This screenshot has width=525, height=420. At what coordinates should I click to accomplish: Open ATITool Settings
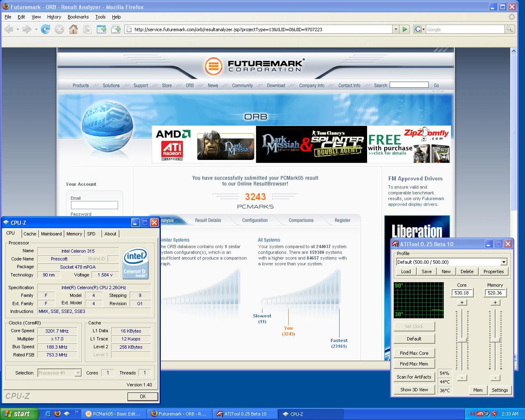tap(500, 390)
